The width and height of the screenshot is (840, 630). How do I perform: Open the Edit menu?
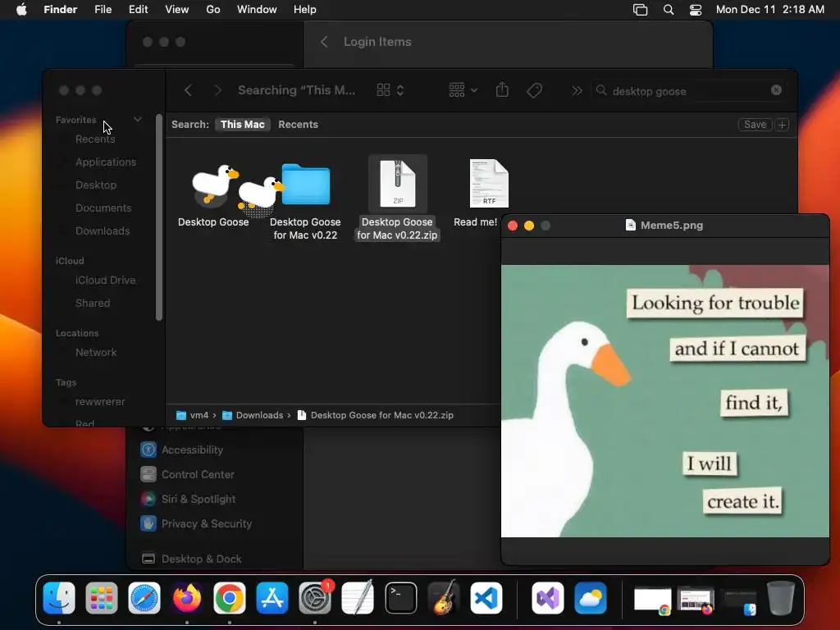pyautogui.click(x=138, y=10)
